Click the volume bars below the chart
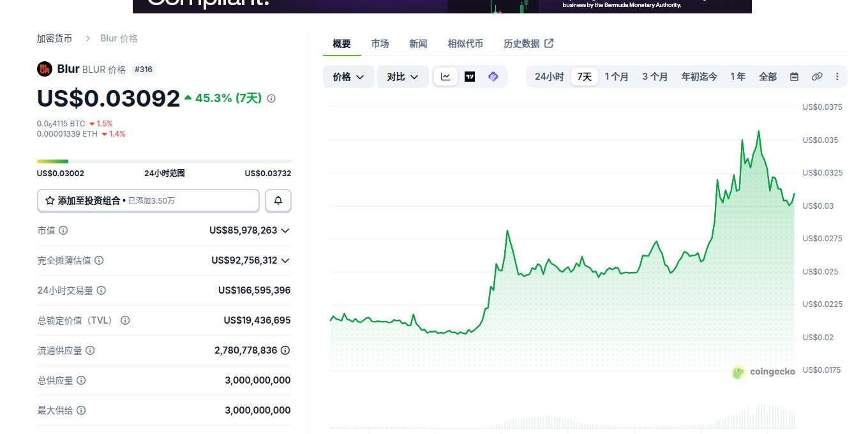Image resolution: width=868 pixels, height=434 pixels. point(563,416)
